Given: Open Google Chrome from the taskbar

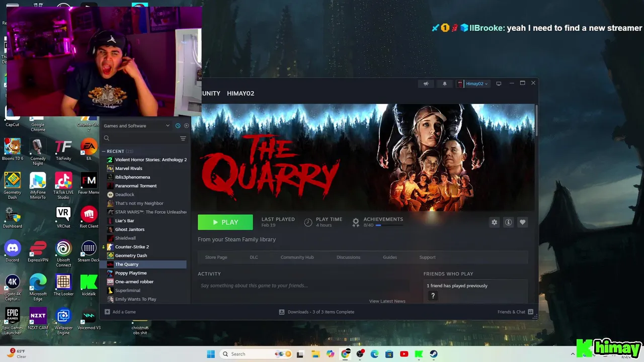Looking at the screenshot, I should pyautogui.click(x=345, y=354).
